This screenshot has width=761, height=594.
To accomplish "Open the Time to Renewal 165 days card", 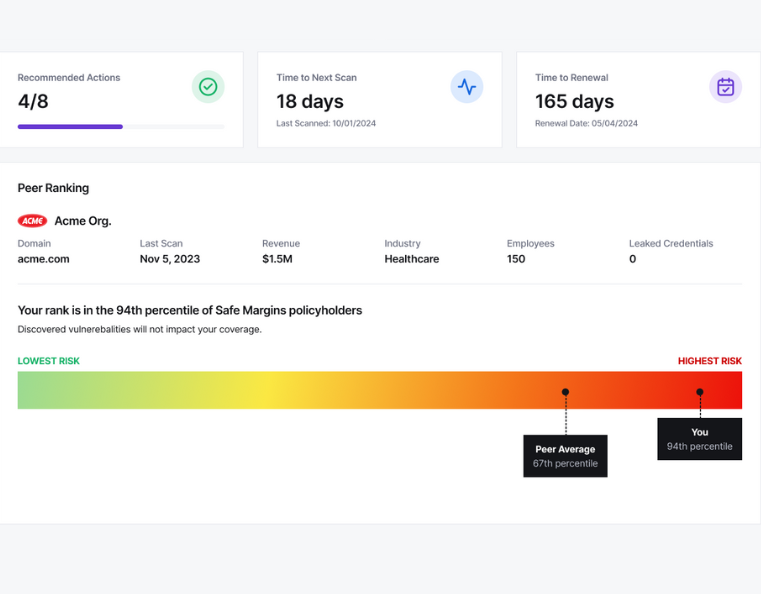I will (x=639, y=99).
